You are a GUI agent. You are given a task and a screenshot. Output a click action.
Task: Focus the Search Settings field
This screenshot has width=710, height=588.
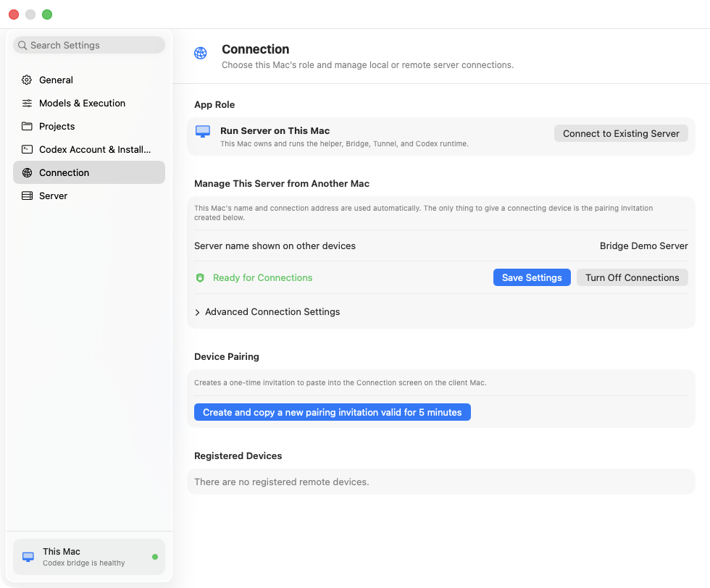pyautogui.click(x=88, y=46)
